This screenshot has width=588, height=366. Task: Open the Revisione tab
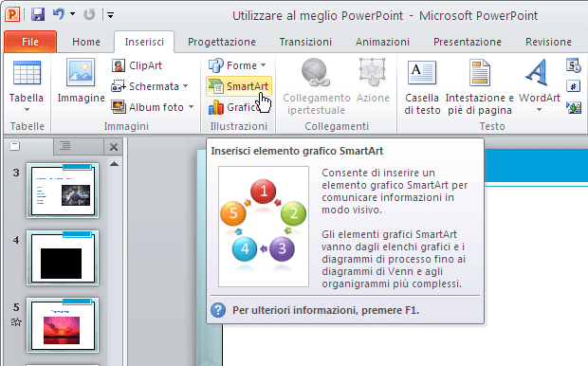click(x=548, y=42)
